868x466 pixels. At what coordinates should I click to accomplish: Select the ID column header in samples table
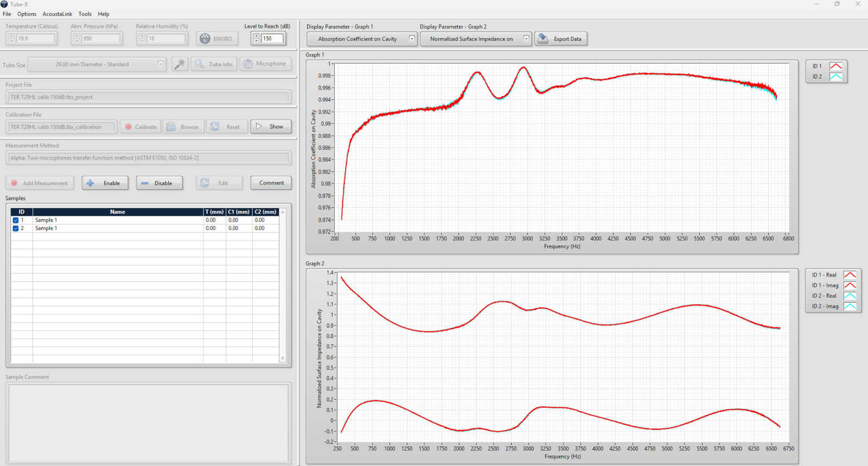point(22,212)
